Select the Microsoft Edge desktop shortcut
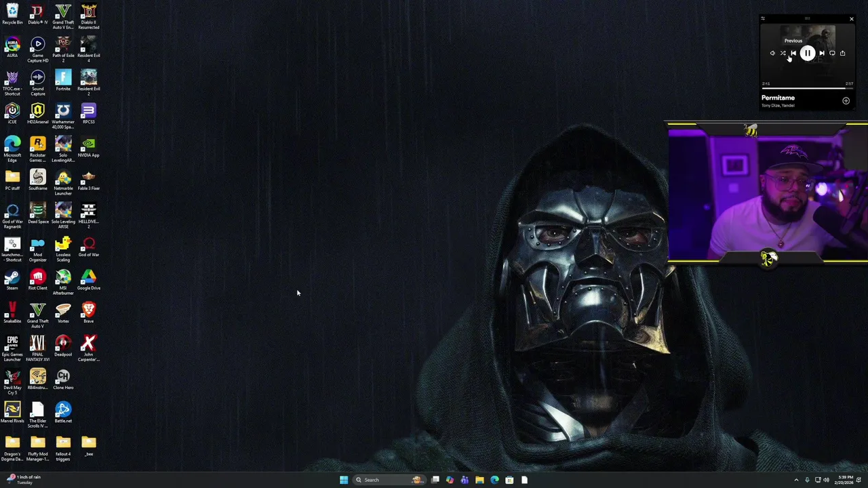This screenshot has height=488, width=868. coord(12,150)
